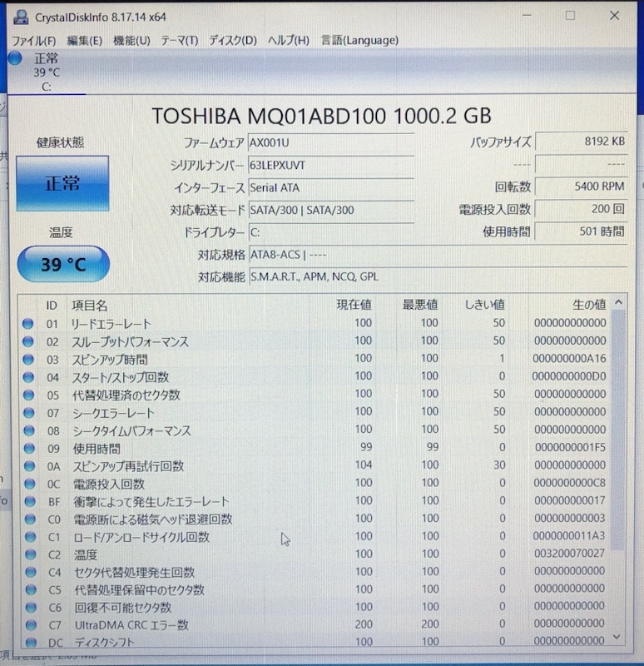Viewport: 644px width, 666px height.
Task: Click the CrystalDiskInfo app icon in title bar
Action: click(20, 17)
